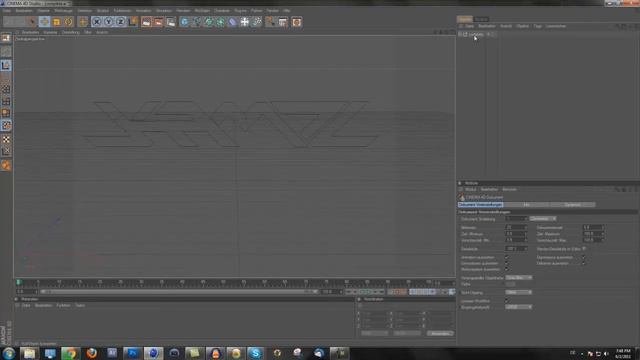Toggle Render-Detailstufe im Editor checkbox

point(584,249)
